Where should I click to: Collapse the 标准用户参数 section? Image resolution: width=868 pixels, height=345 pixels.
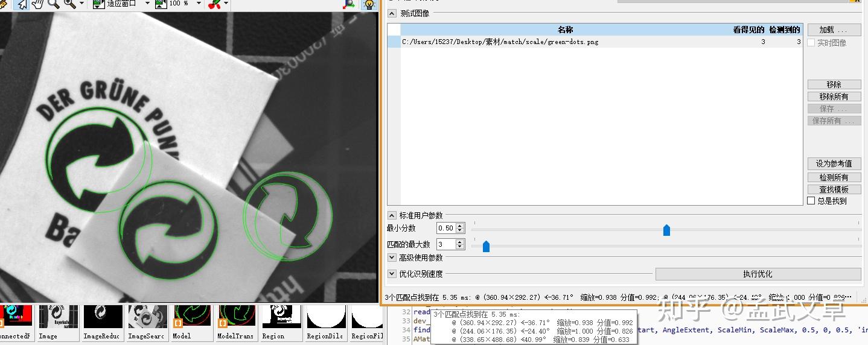point(392,215)
